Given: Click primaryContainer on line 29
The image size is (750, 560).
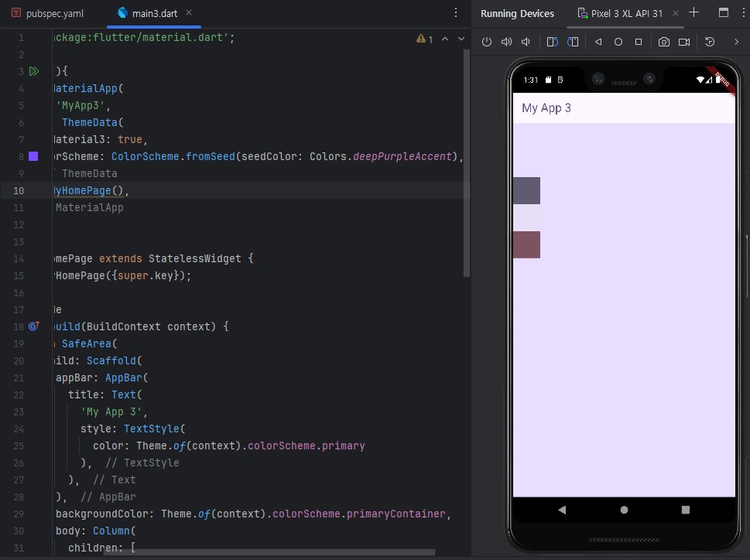Looking at the screenshot, I should (396, 514).
